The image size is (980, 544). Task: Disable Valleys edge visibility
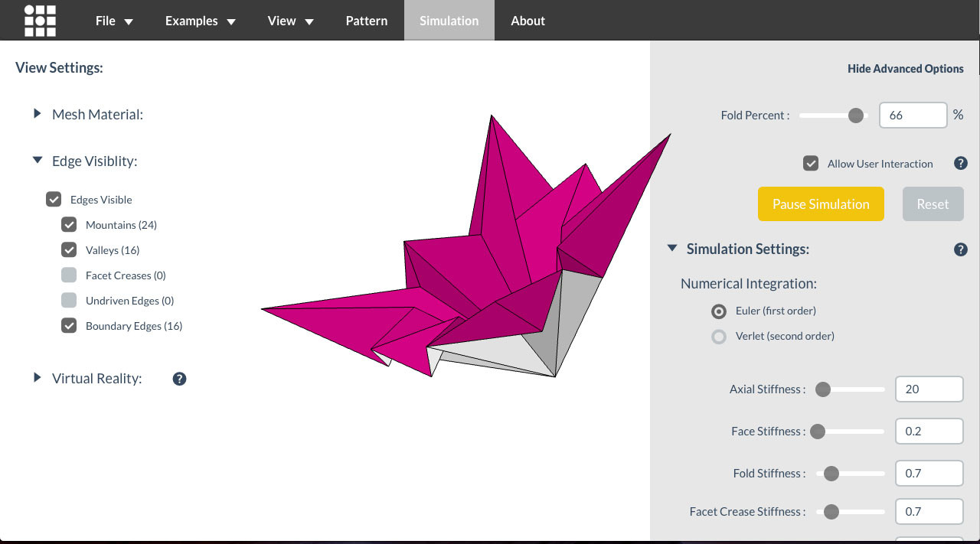(69, 249)
